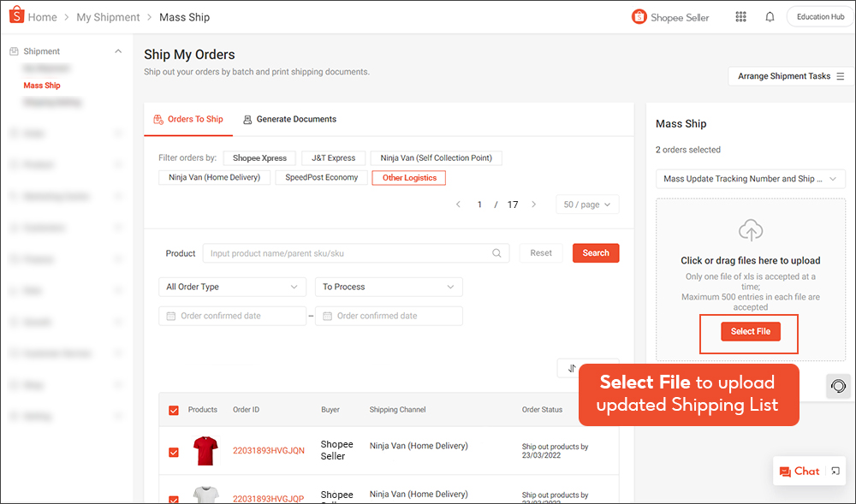Open the apps grid icon in the header

click(x=740, y=16)
